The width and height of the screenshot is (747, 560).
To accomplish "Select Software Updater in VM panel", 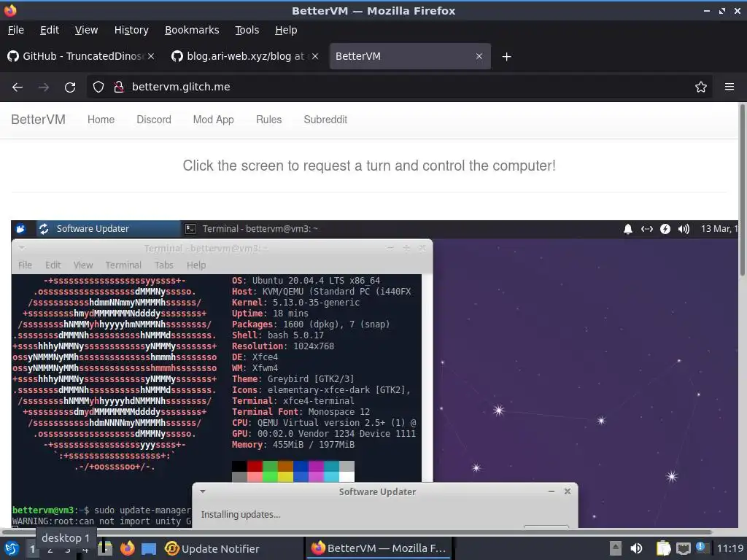I will coord(108,229).
